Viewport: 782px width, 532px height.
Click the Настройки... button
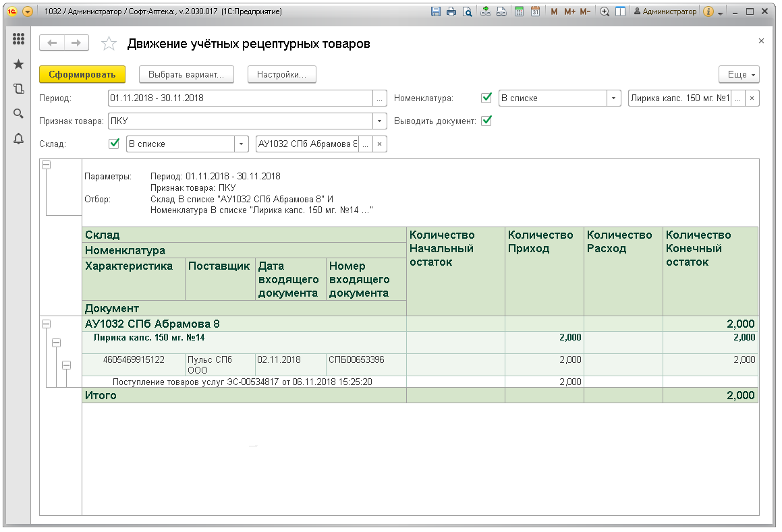click(x=281, y=75)
